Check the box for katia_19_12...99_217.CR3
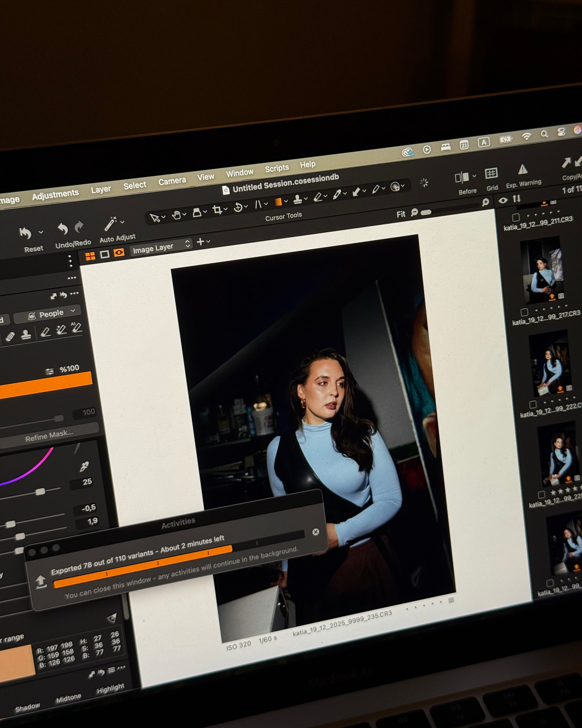This screenshot has width=582, height=728. click(x=524, y=312)
